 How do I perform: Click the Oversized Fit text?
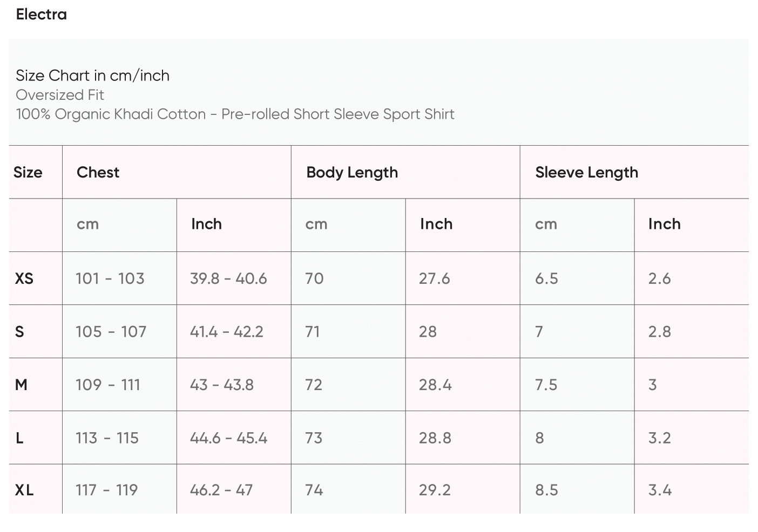tap(60, 95)
